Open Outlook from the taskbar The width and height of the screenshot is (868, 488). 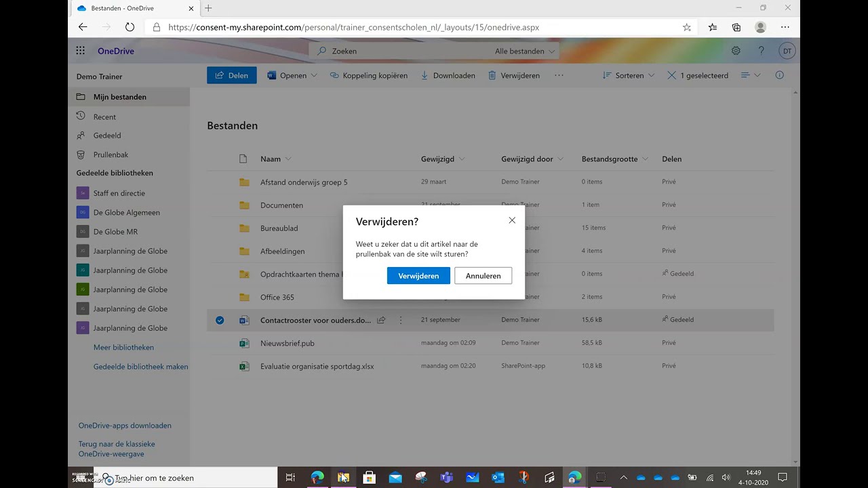(498, 478)
